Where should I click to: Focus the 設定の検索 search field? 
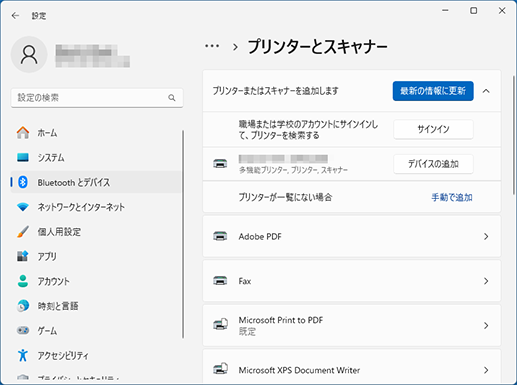coord(97,98)
